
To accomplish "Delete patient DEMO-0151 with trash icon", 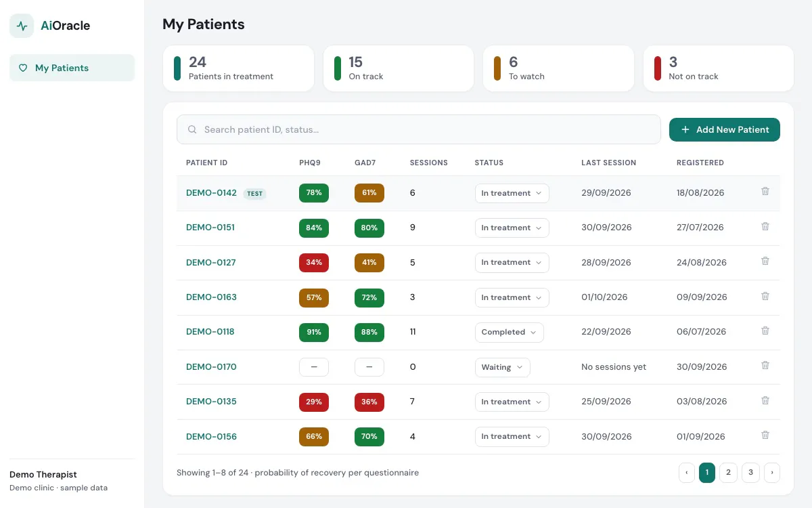I will tap(765, 226).
